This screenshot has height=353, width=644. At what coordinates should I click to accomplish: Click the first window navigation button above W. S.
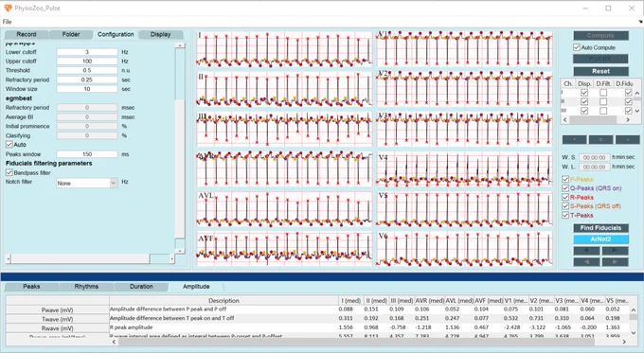tap(574, 139)
